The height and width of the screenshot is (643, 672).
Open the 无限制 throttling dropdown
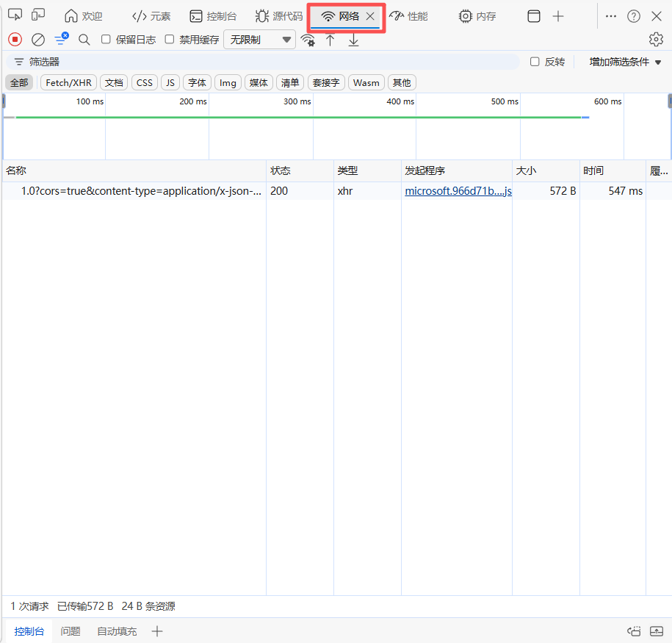[x=260, y=40]
